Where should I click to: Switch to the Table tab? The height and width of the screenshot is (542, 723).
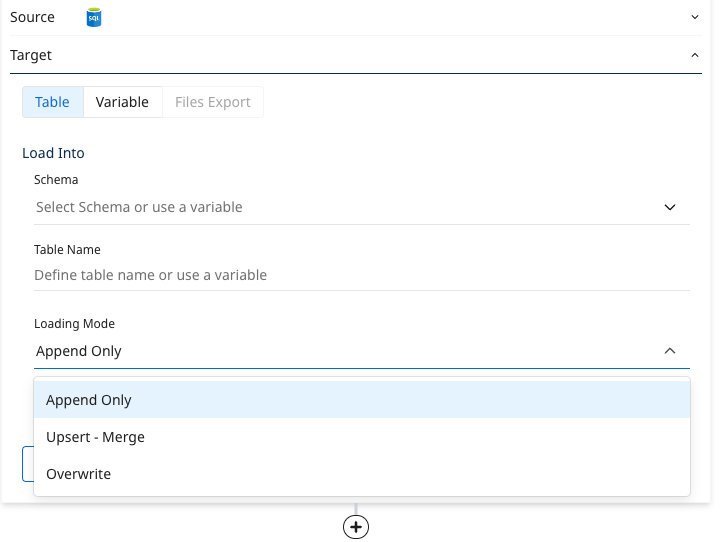click(53, 102)
